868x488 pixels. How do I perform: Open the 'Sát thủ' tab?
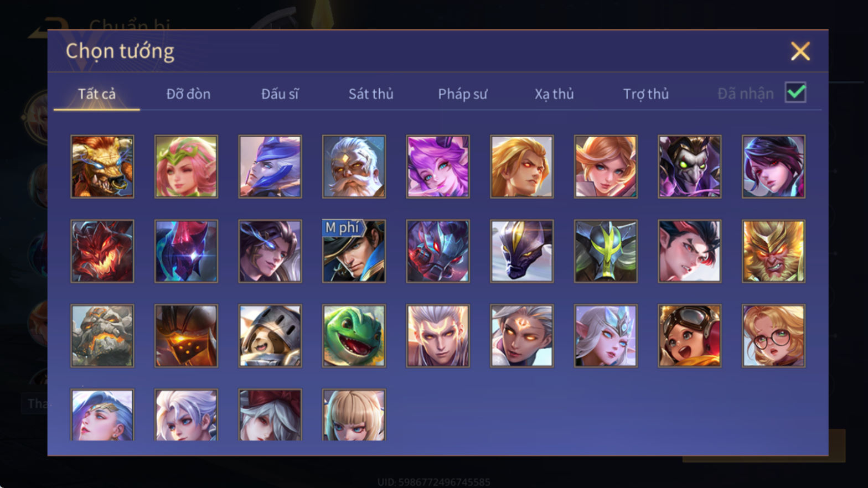371,94
